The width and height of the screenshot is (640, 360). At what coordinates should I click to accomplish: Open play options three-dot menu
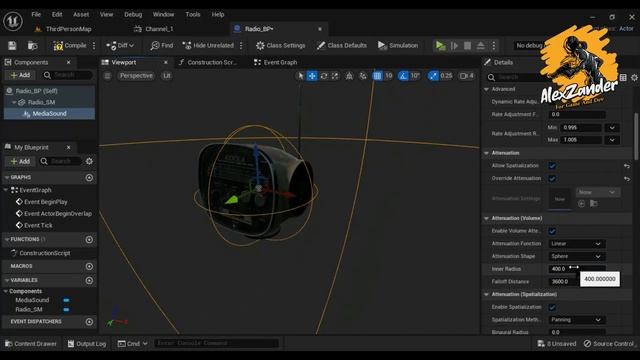[493, 45]
